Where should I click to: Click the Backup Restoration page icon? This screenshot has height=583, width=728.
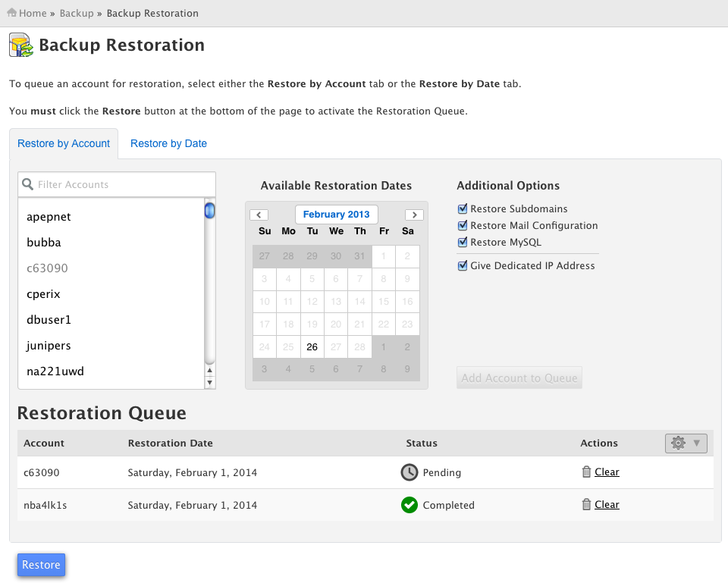(21, 45)
